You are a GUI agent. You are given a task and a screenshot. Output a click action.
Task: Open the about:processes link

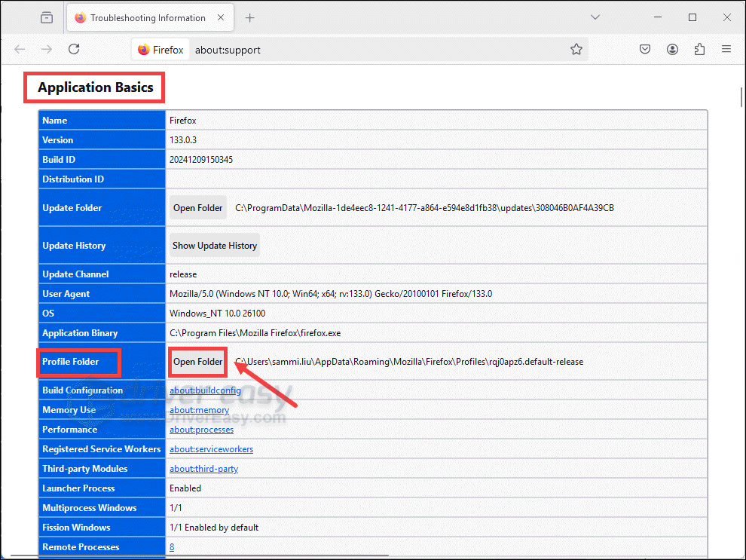pyautogui.click(x=202, y=430)
